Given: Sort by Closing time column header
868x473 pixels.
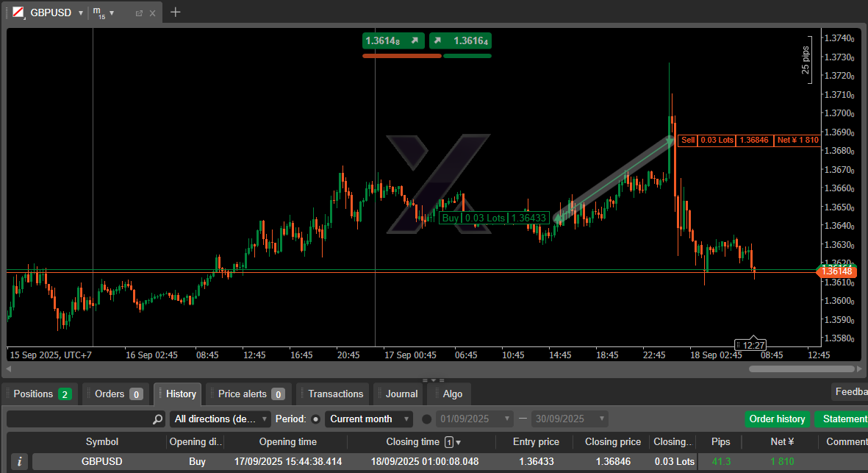Looking at the screenshot, I should click(x=413, y=442).
